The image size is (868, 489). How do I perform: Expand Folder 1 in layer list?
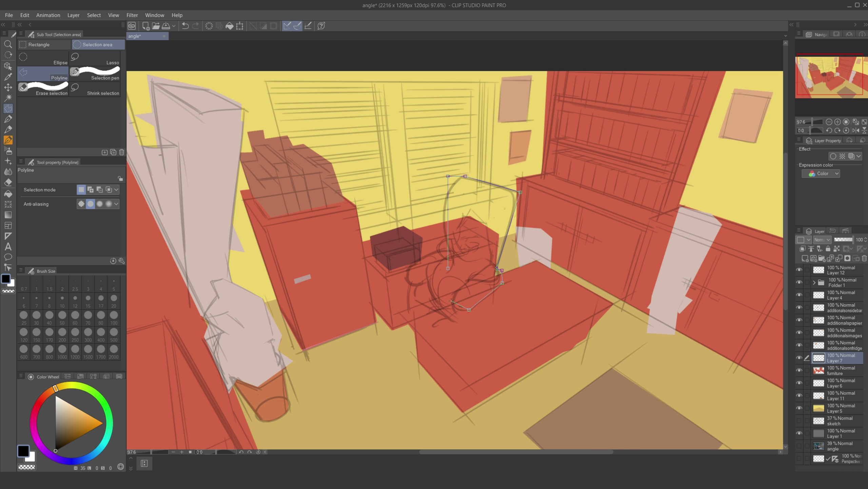click(814, 282)
